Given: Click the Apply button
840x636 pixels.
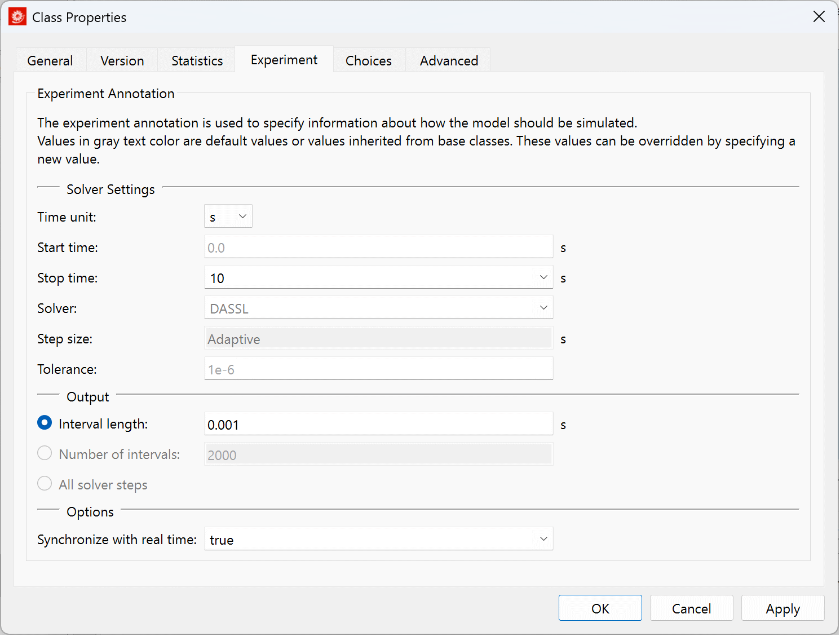Looking at the screenshot, I should click(783, 608).
